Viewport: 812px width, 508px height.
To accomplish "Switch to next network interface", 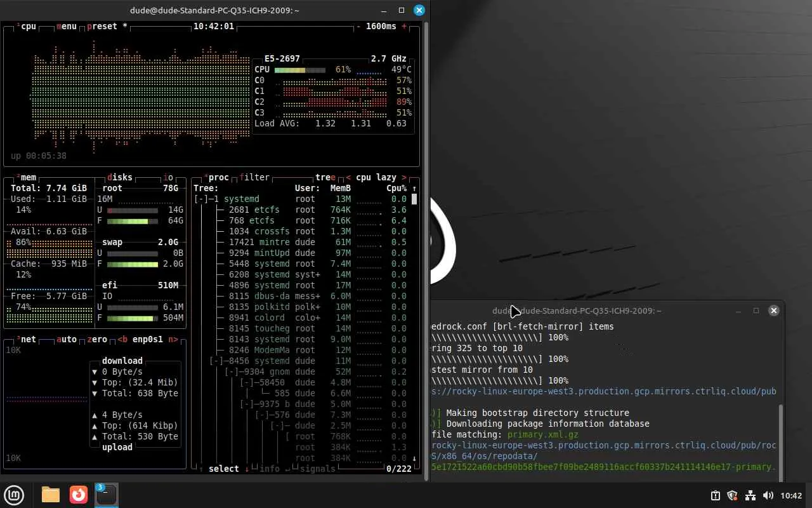I will click(x=173, y=339).
